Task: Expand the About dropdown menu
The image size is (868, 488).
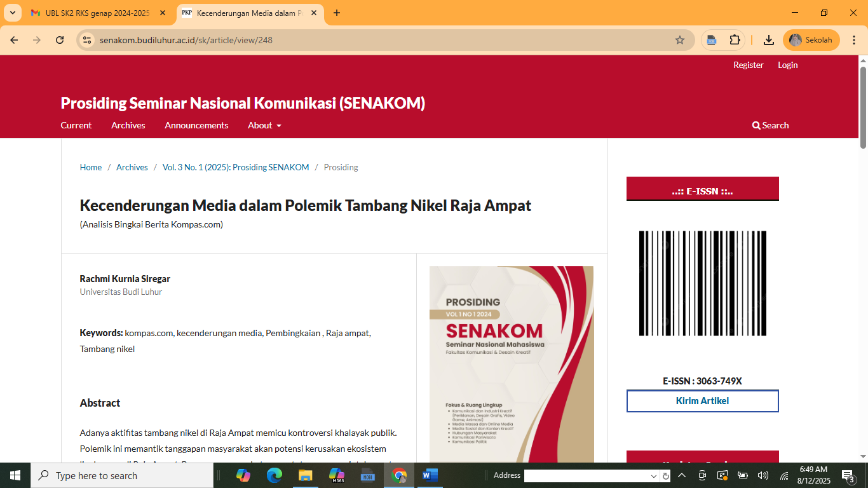Action: pos(264,125)
